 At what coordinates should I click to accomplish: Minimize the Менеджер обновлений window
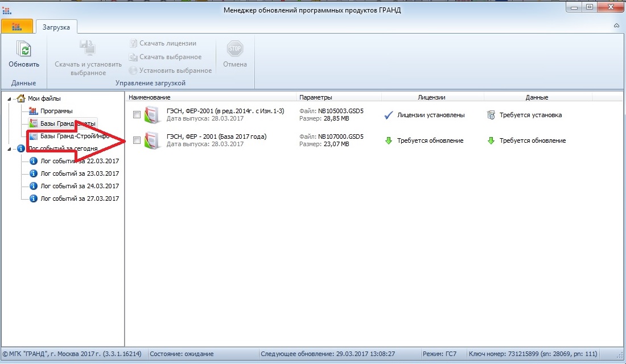[574, 7]
